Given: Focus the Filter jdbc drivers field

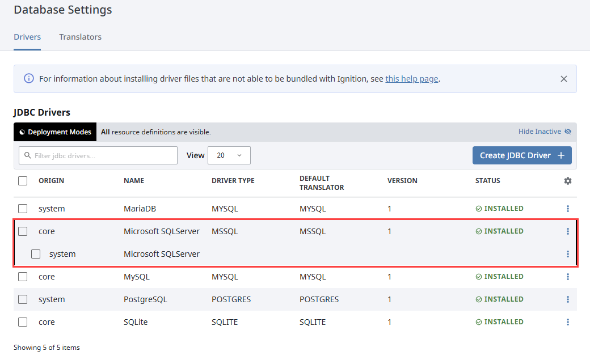Looking at the screenshot, I should (98, 155).
